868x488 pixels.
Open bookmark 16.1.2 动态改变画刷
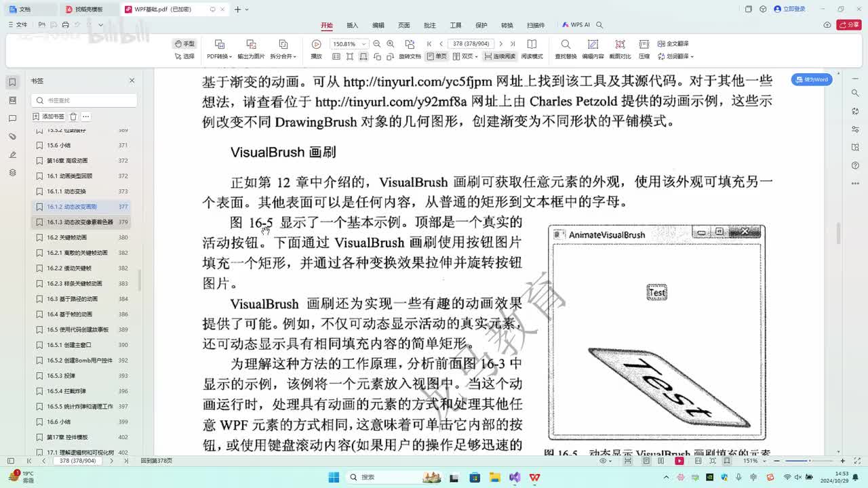click(81, 207)
